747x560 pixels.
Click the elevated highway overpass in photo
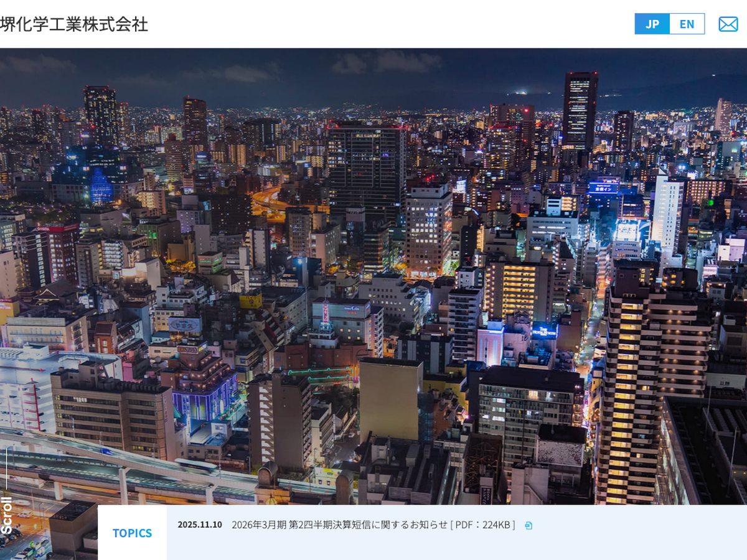point(125,467)
